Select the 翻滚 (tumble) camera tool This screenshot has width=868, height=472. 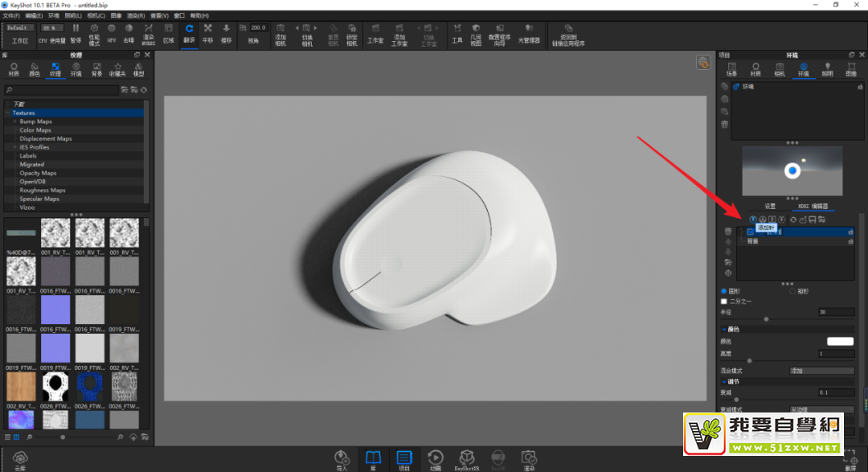[190, 32]
